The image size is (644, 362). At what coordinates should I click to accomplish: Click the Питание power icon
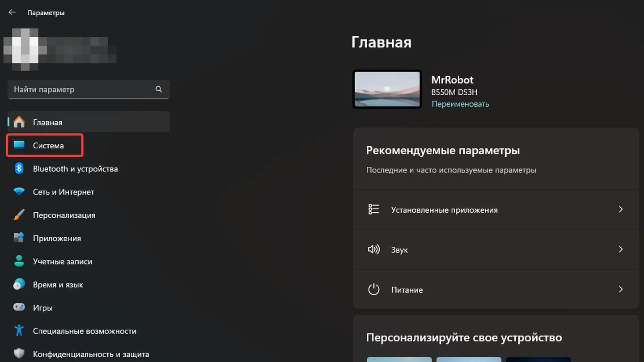(x=373, y=290)
